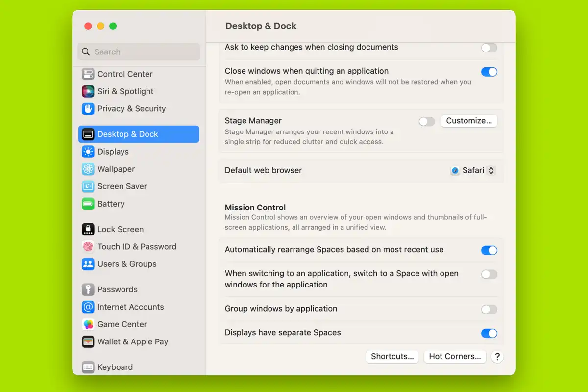Image resolution: width=588 pixels, height=392 pixels.
Task: Select Screen Saver in sidebar
Action: click(x=139, y=186)
